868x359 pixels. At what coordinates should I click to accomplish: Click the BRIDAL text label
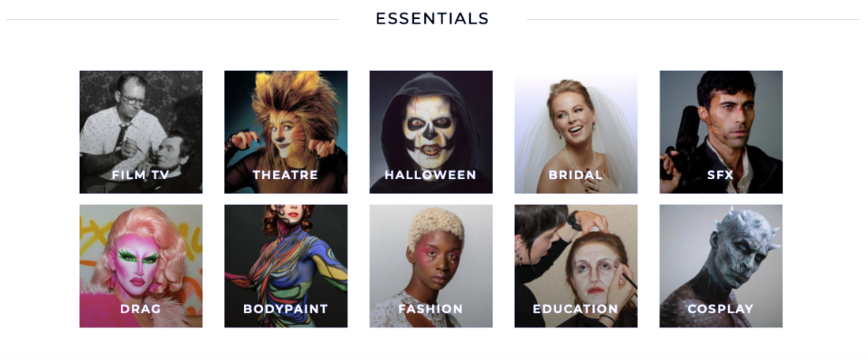pos(576,175)
